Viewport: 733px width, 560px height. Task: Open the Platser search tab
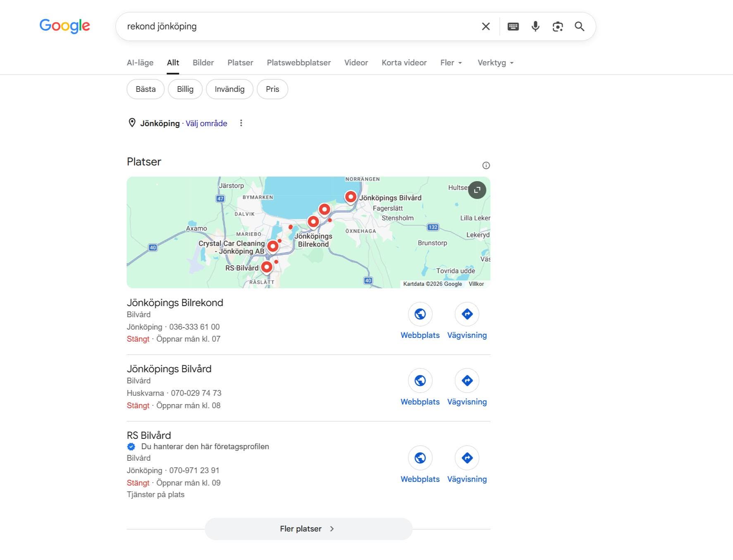click(240, 62)
